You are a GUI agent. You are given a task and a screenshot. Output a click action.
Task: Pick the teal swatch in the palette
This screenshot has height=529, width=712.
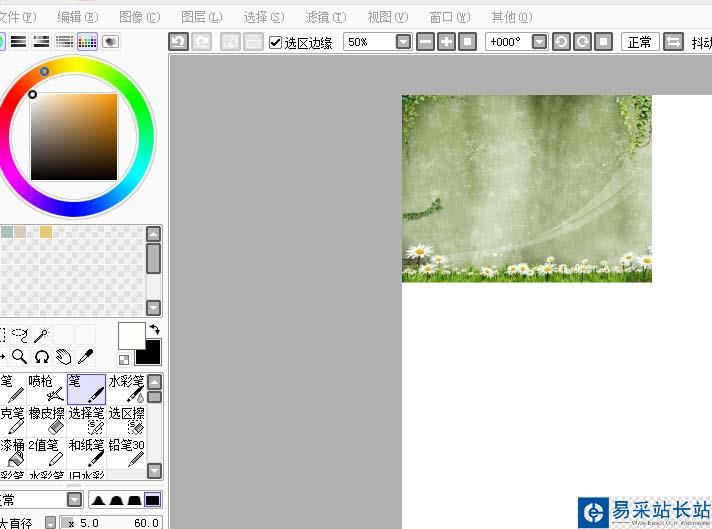click(6, 232)
